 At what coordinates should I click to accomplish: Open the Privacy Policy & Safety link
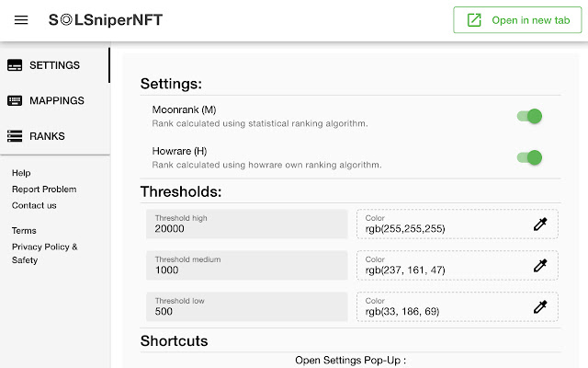(x=44, y=253)
